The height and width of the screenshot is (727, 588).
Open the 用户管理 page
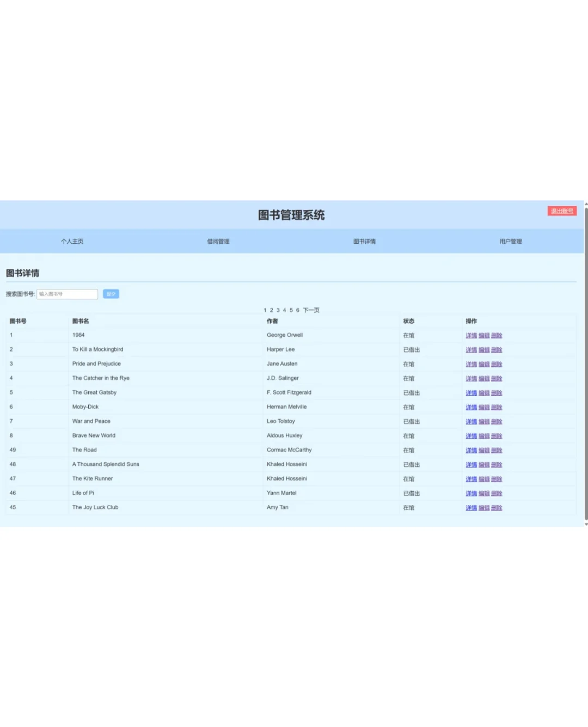pyautogui.click(x=510, y=241)
